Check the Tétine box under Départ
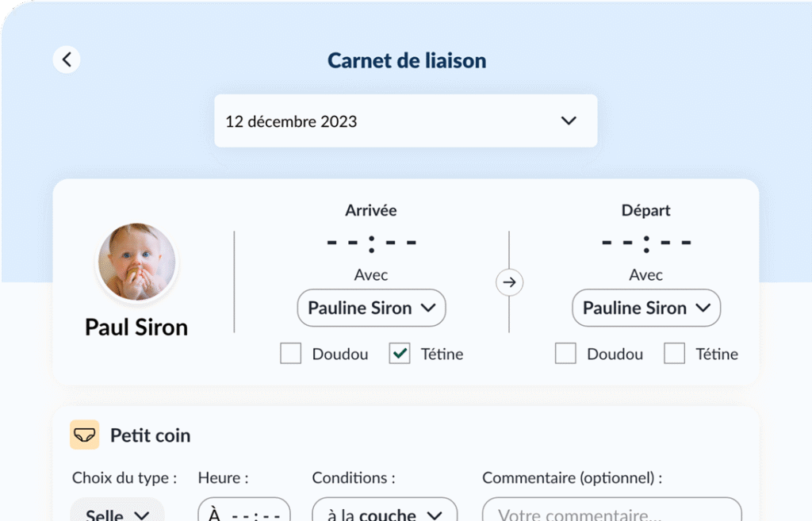 click(675, 353)
